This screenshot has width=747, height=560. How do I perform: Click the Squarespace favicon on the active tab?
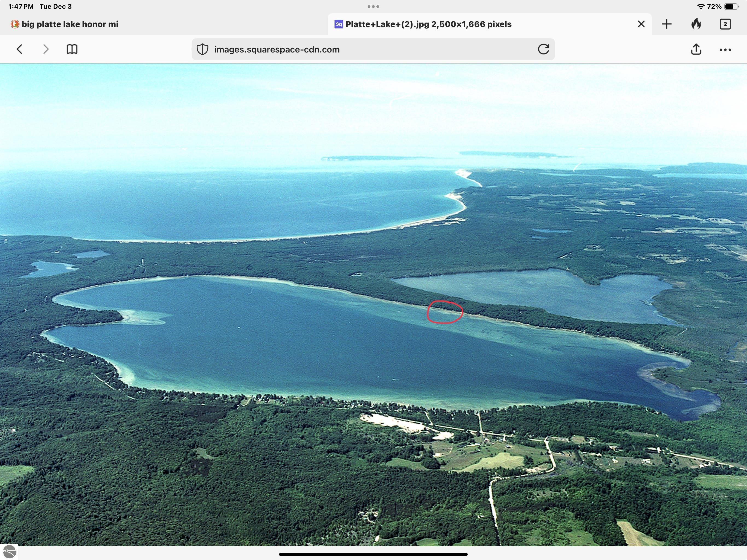[x=339, y=24]
